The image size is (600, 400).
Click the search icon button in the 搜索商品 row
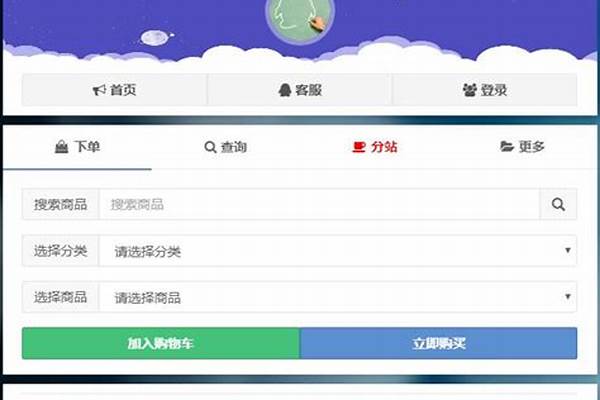tap(558, 204)
